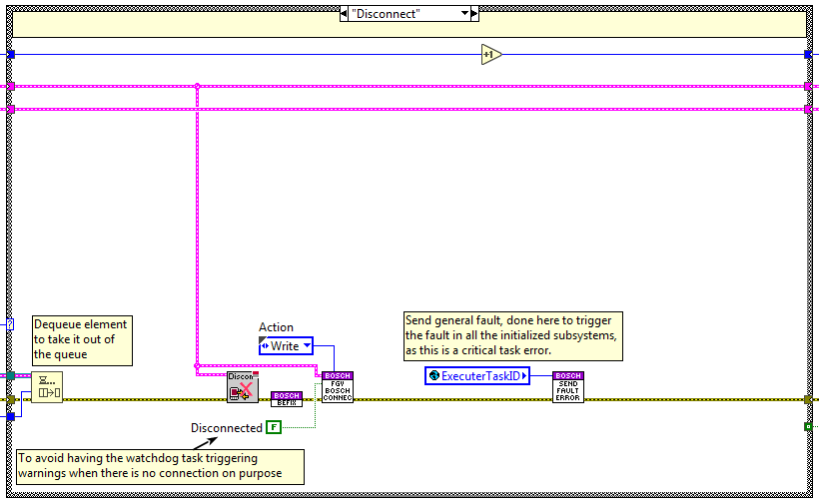Click the BOSCH SEND FAULT ERROR subVI
This screenshot has height=504, width=819.
tap(567, 386)
